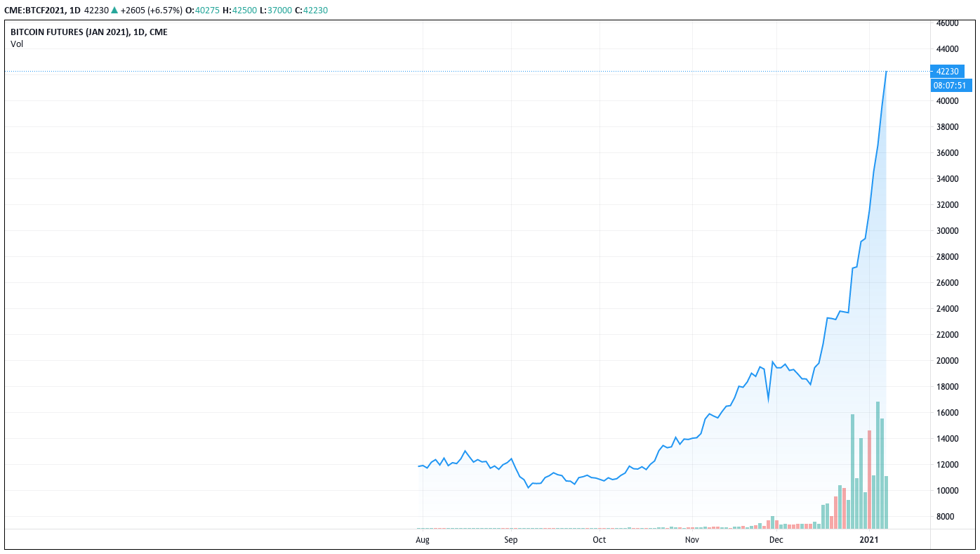The image size is (980, 554).
Task: Click the 12000 price axis label
Action: (948, 465)
